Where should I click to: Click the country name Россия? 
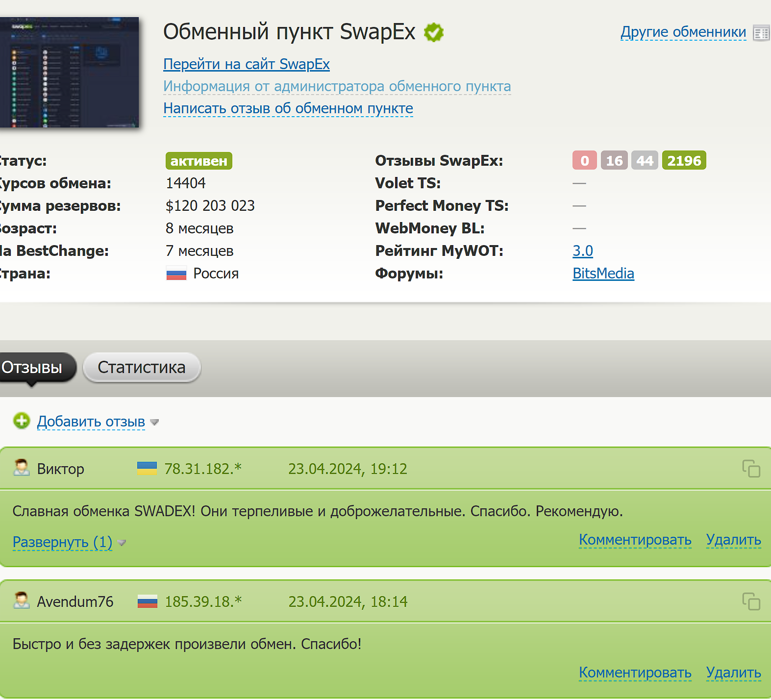[216, 274]
